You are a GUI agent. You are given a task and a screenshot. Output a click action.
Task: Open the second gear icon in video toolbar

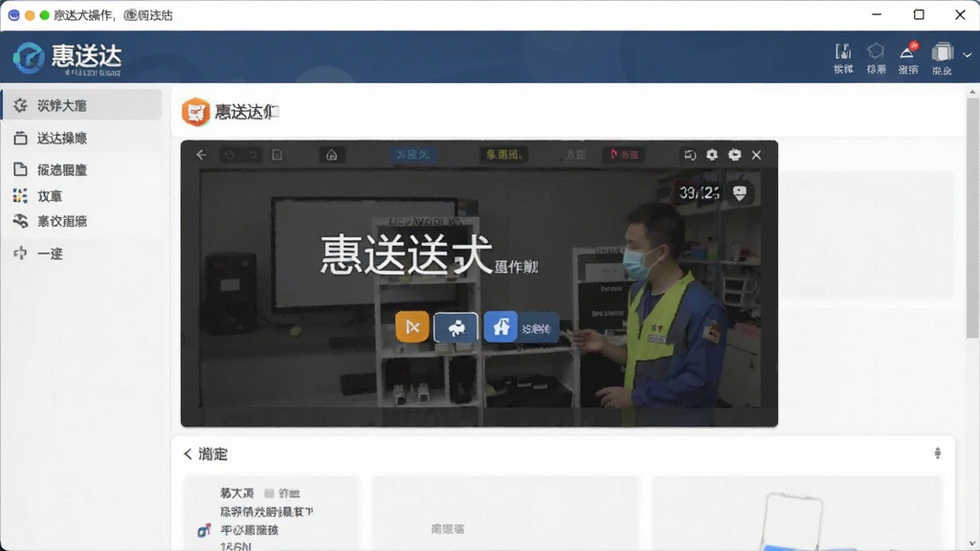734,154
